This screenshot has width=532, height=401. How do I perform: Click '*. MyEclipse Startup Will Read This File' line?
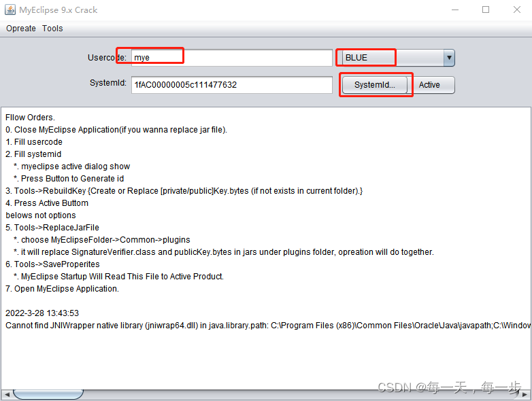click(118, 277)
